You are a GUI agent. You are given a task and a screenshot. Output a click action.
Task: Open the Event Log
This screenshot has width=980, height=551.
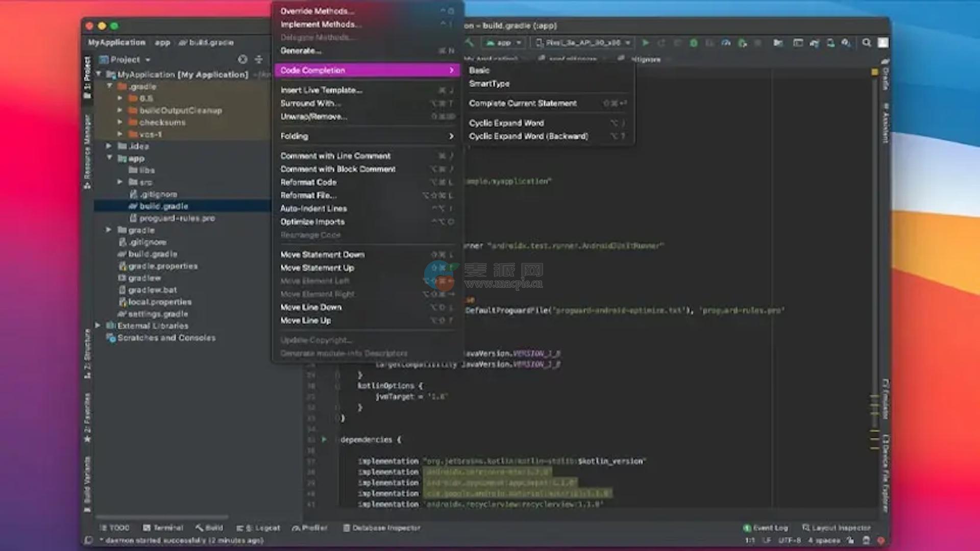click(x=766, y=528)
